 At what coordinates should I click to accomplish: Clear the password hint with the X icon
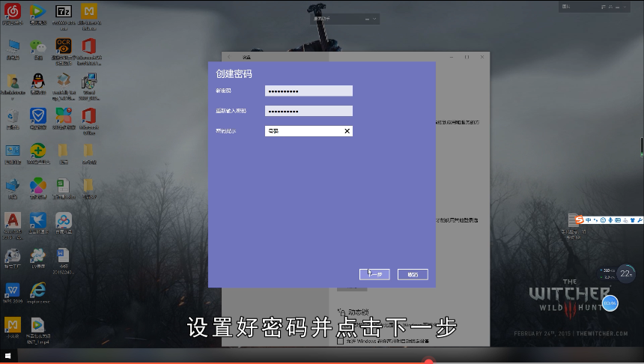[347, 131]
